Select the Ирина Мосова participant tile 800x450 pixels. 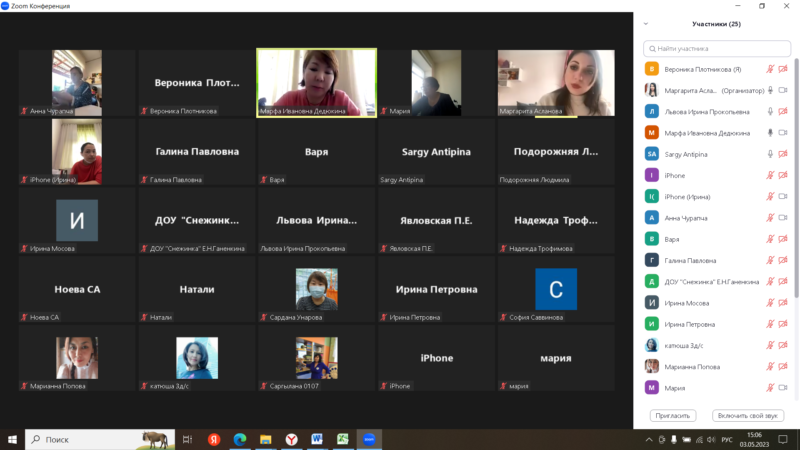pos(77,220)
